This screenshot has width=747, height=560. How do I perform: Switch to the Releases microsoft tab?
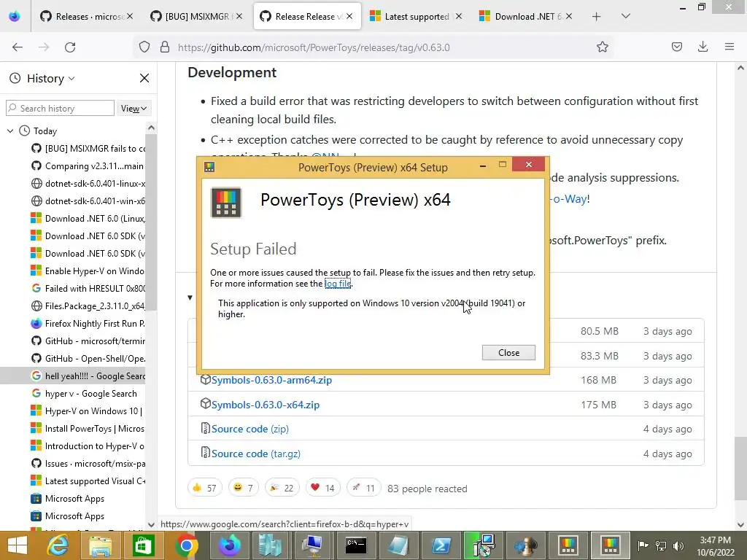click(x=88, y=17)
